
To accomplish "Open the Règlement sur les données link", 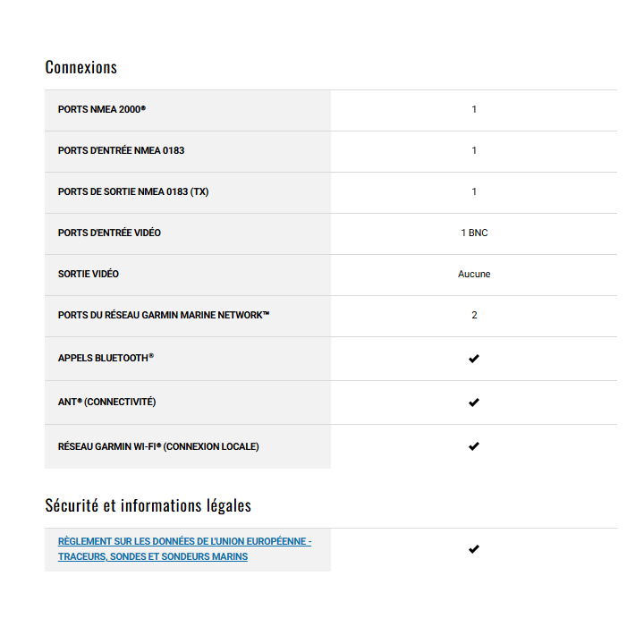I will tap(184, 549).
